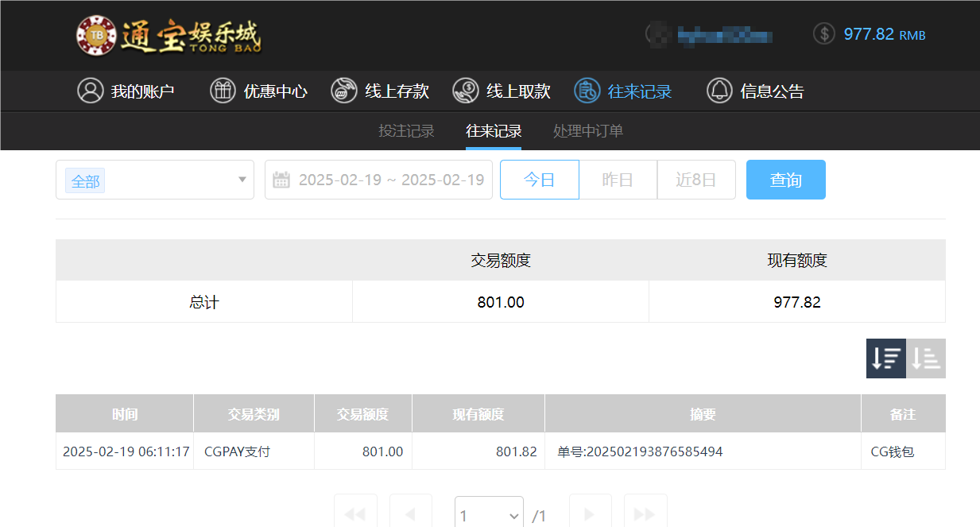
Task: Click the dollar sign balance icon
Action: click(823, 34)
